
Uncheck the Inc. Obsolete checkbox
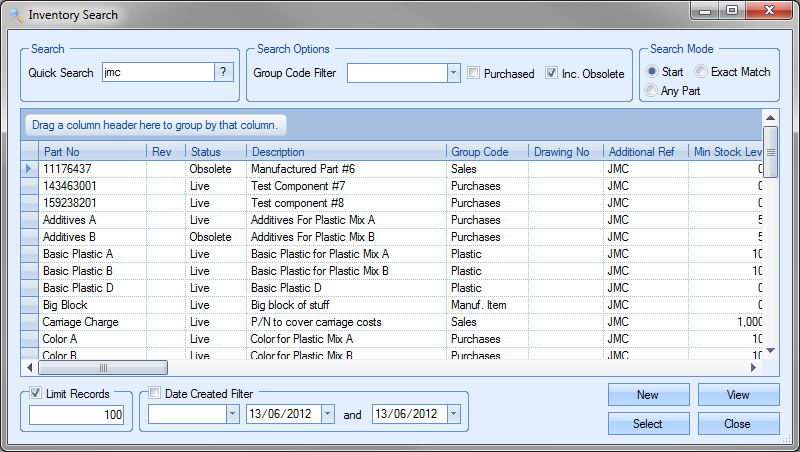point(552,73)
